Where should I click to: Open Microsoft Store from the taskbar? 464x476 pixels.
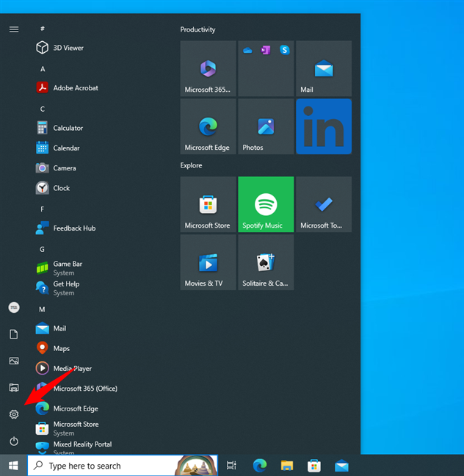[x=314, y=466]
